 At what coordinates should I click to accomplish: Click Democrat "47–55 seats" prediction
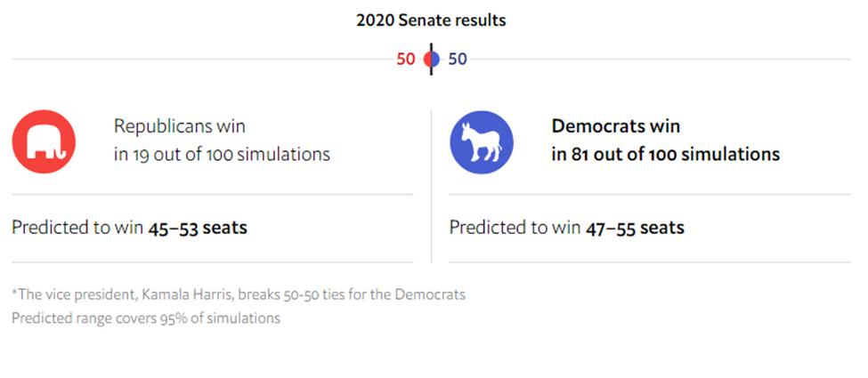point(635,228)
